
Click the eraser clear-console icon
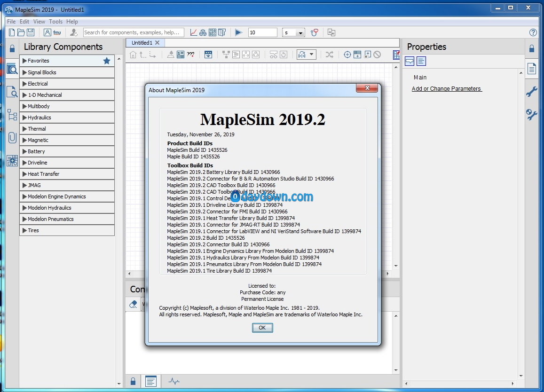point(133,304)
